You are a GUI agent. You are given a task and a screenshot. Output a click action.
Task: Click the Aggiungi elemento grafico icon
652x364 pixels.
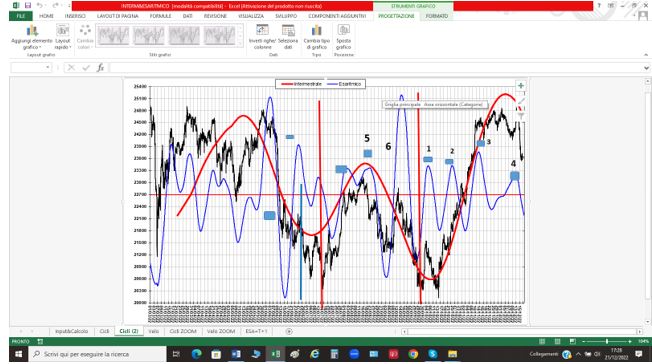tap(32, 31)
